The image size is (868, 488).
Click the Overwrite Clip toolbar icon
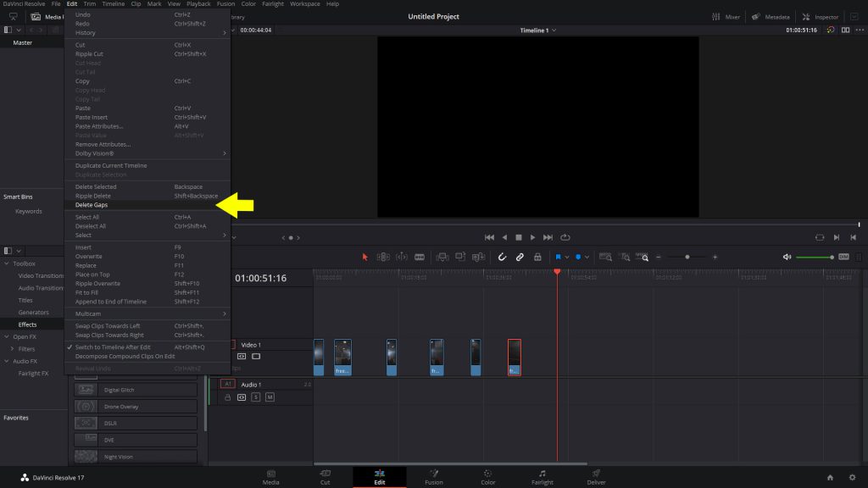pos(460,258)
